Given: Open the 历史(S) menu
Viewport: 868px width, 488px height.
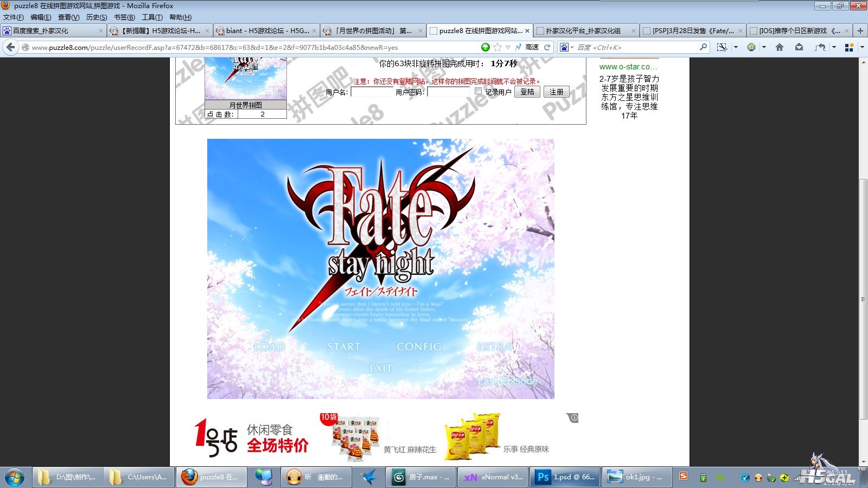Looking at the screenshot, I should (x=97, y=17).
